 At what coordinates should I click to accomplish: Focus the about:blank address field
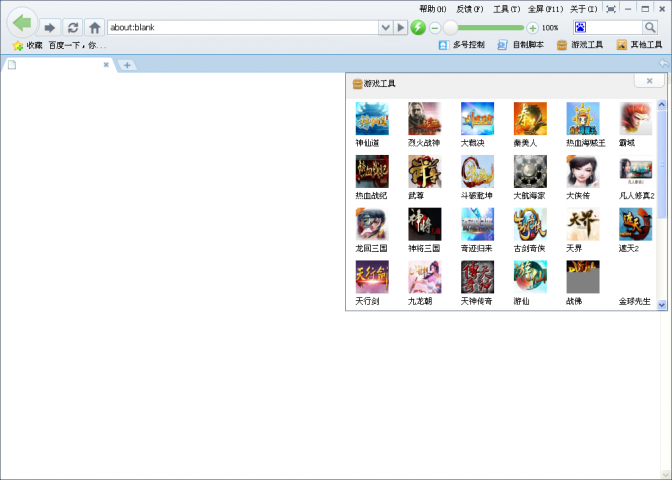click(x=243, y=27)
